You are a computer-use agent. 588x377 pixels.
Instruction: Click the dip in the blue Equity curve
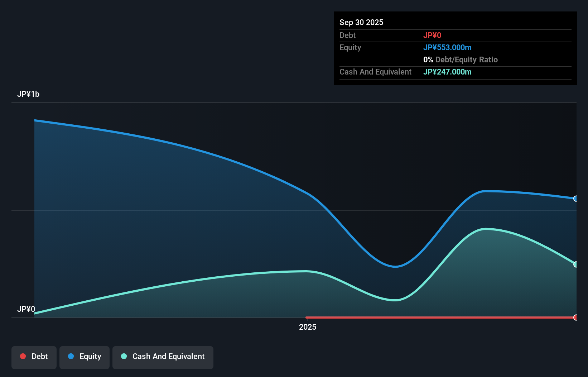[395, 267]
